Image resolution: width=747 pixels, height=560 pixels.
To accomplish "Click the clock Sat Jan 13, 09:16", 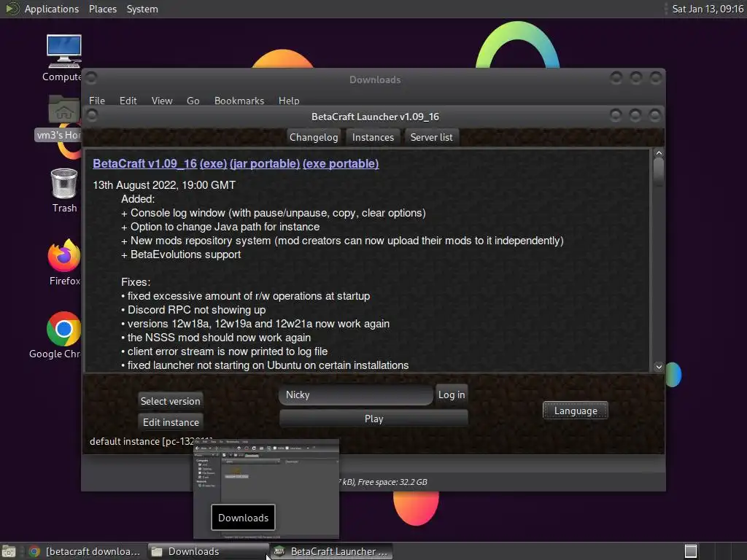I will (x=708, y=9).
